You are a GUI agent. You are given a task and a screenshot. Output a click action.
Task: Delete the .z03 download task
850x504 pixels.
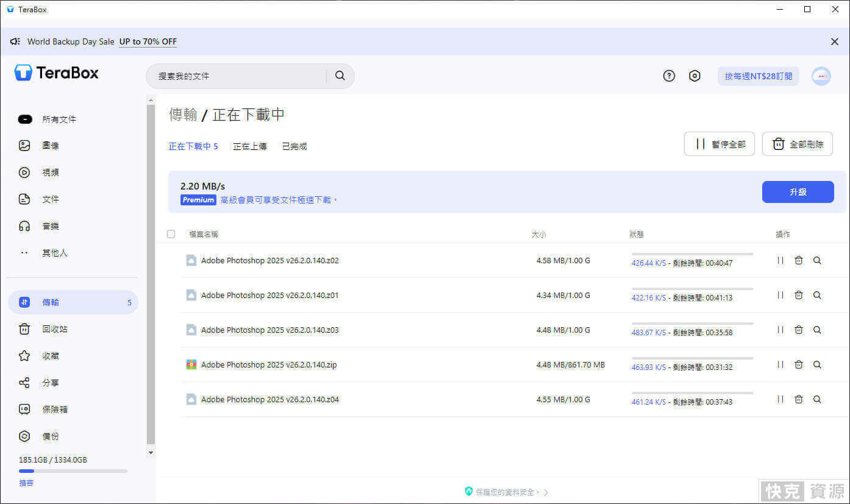point(799,330)
